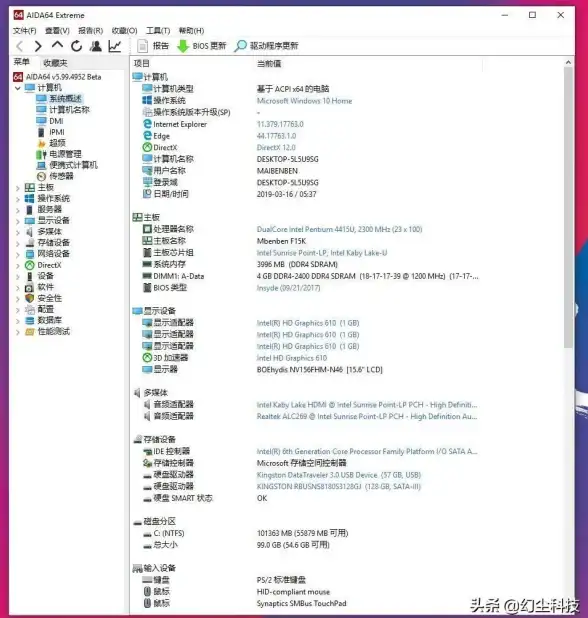The width and height of the screenshot is (588, 618).
Task: Click the Refresh toolbar icon
Action: tap(76, 46)
